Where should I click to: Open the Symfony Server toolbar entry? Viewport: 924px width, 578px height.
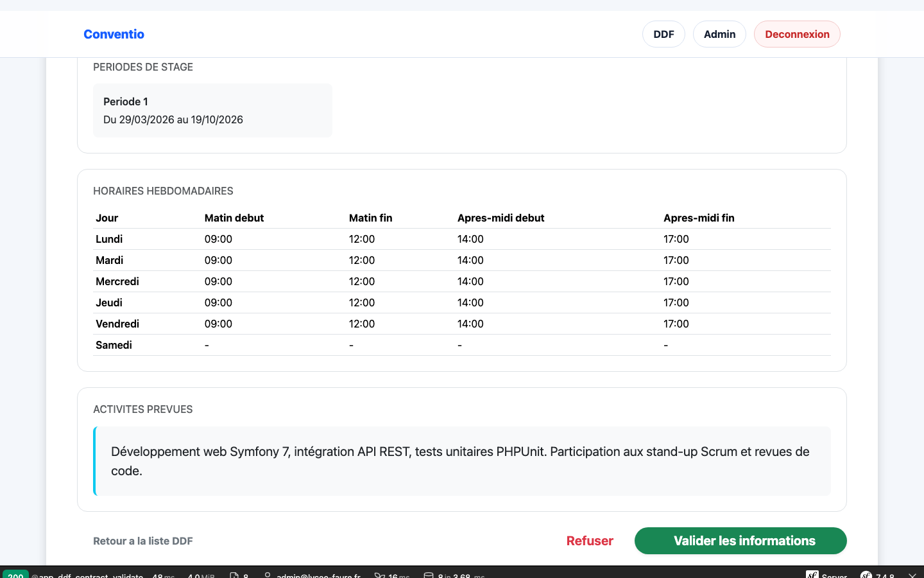(827, 575)
